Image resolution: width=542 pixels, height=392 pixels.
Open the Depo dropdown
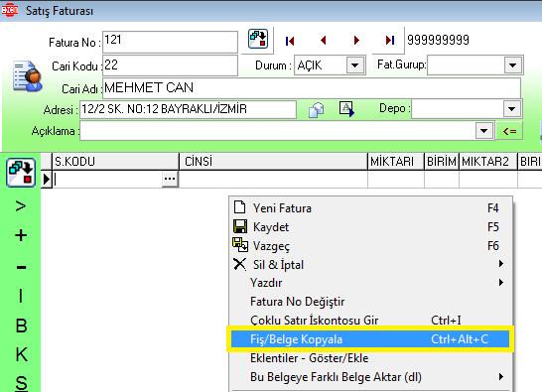click(512, 109)
